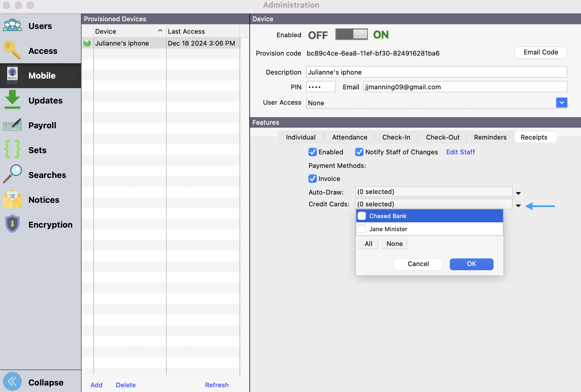Select the Updates download arrow icon
The height and width of the screenshot is (392, 581).
[x=12, y=100]
